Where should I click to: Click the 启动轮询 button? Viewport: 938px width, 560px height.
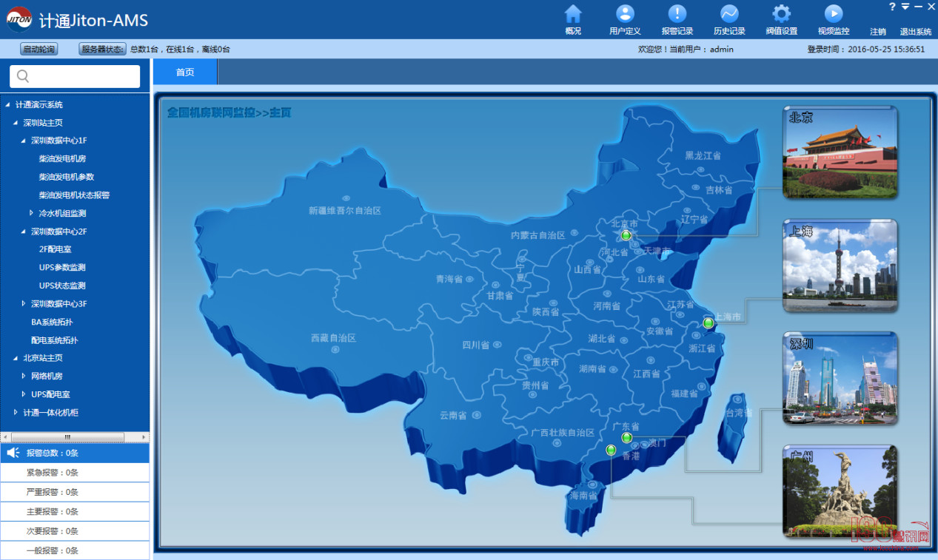38,49
